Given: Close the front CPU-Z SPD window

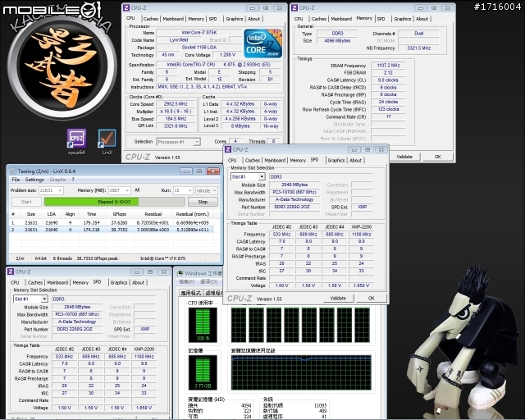Looking at the screenshot, I should (x=381, y=149).
